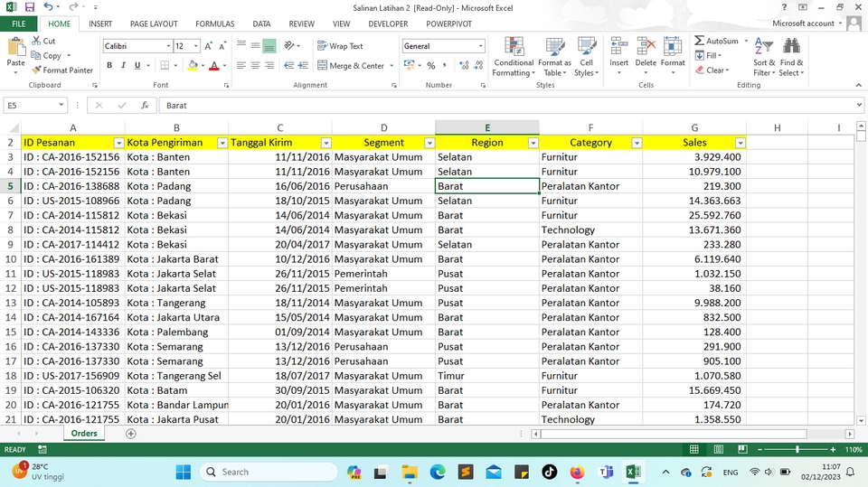
Task: Increase font size with the large A icon
Action: (208, 46)
